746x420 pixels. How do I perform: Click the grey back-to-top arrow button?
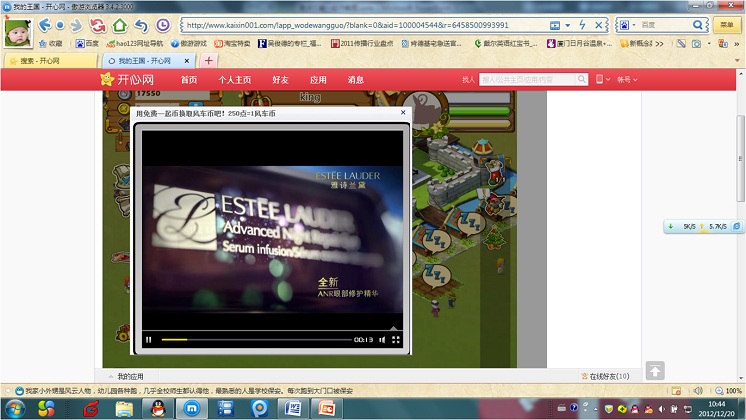(x=655, y=371)
